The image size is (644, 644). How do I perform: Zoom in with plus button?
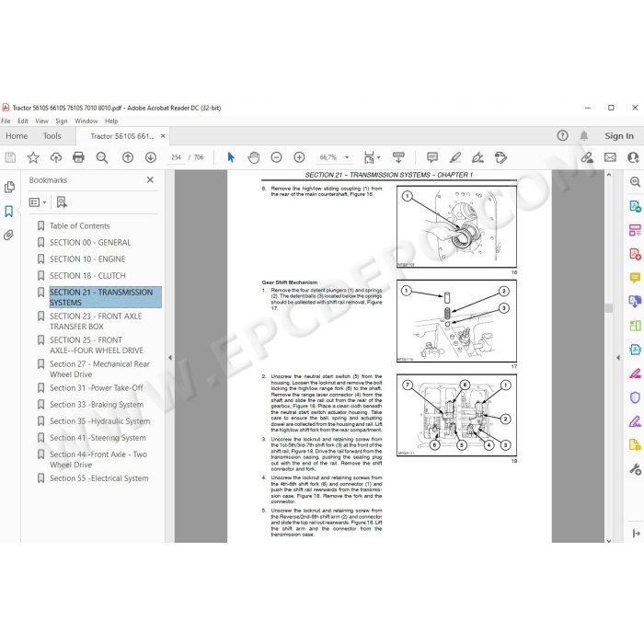299,157
